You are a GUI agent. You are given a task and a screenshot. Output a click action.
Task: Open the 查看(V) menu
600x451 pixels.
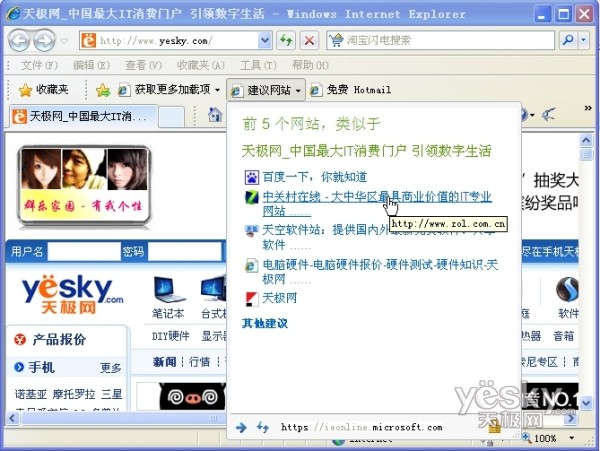(143, 65)
